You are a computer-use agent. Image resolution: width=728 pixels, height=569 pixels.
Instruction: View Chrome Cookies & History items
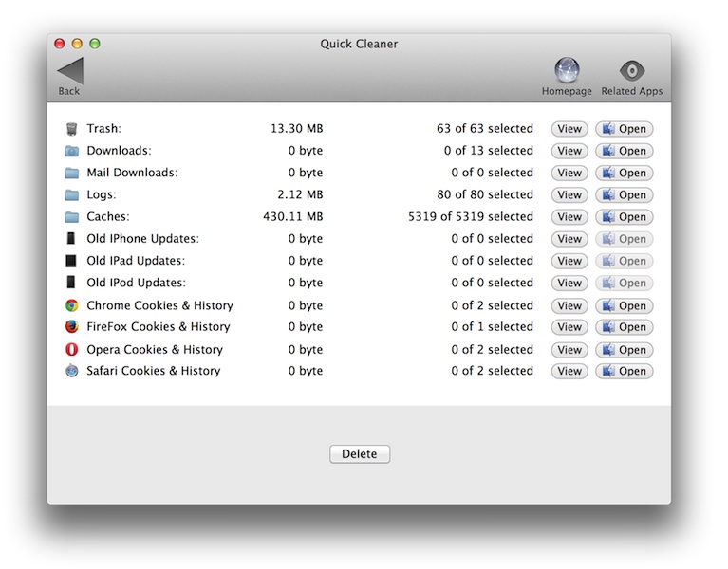(569, 305)
